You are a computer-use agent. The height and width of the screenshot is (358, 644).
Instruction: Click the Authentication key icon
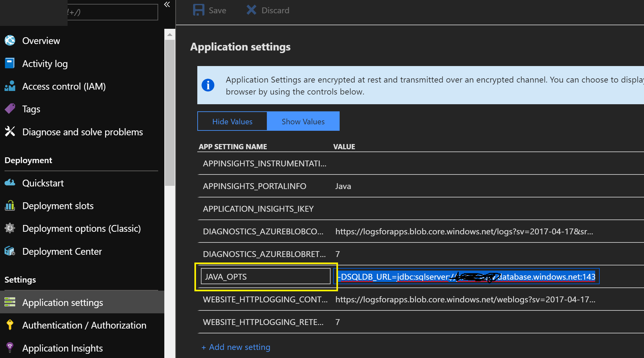pos(10,325)
